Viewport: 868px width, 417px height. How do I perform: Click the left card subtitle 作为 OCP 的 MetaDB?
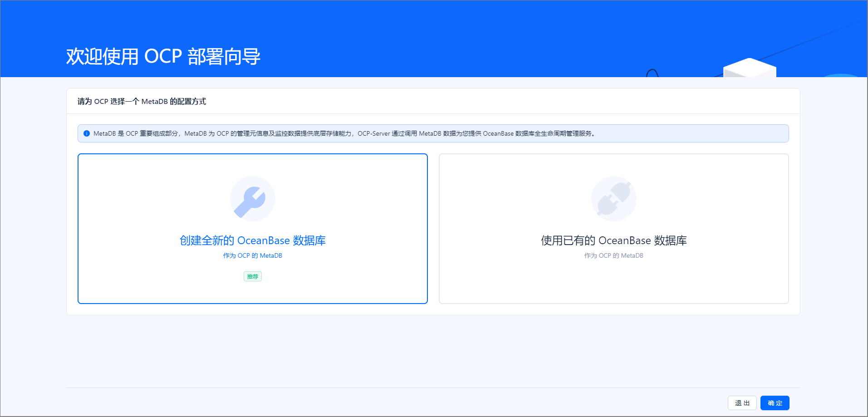point(253,255)
